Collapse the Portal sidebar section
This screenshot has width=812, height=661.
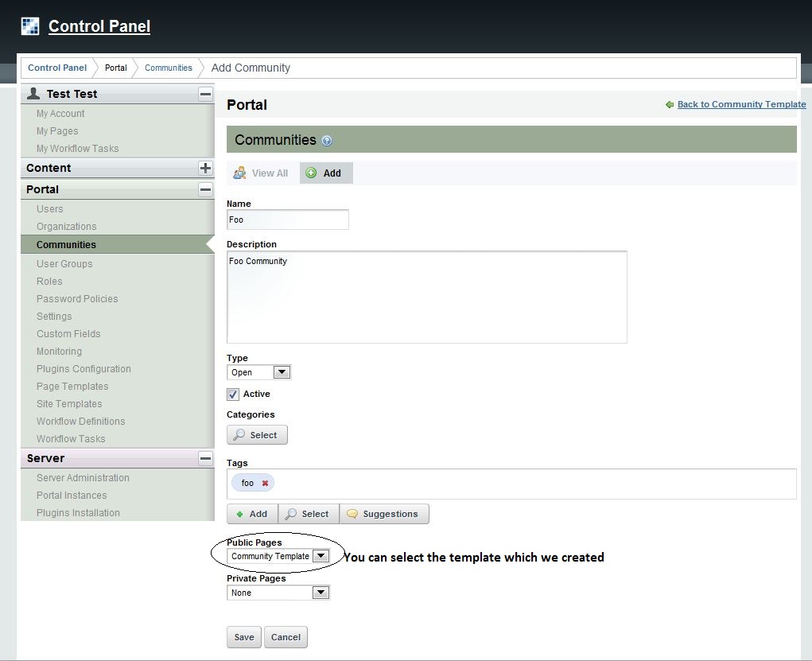point(205,189)
